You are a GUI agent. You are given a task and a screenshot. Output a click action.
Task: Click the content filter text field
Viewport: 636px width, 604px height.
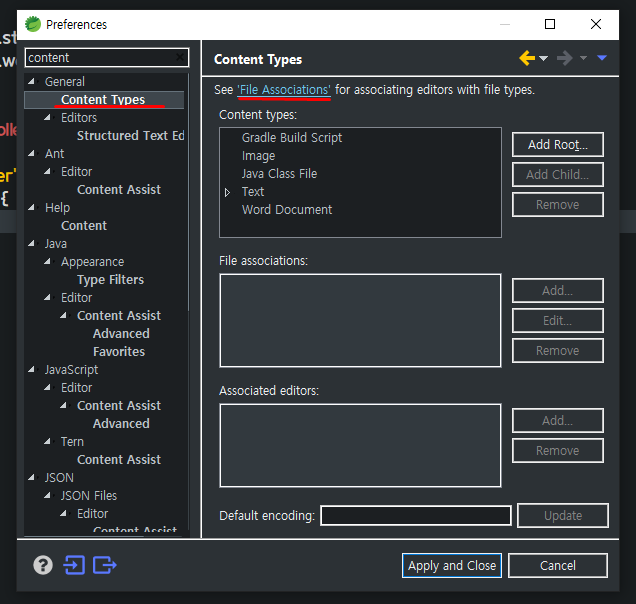tap(107, 58)
